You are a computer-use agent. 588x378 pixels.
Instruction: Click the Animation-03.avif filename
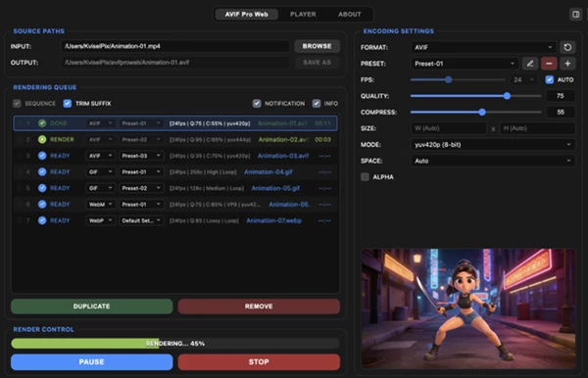click(283, 156)
